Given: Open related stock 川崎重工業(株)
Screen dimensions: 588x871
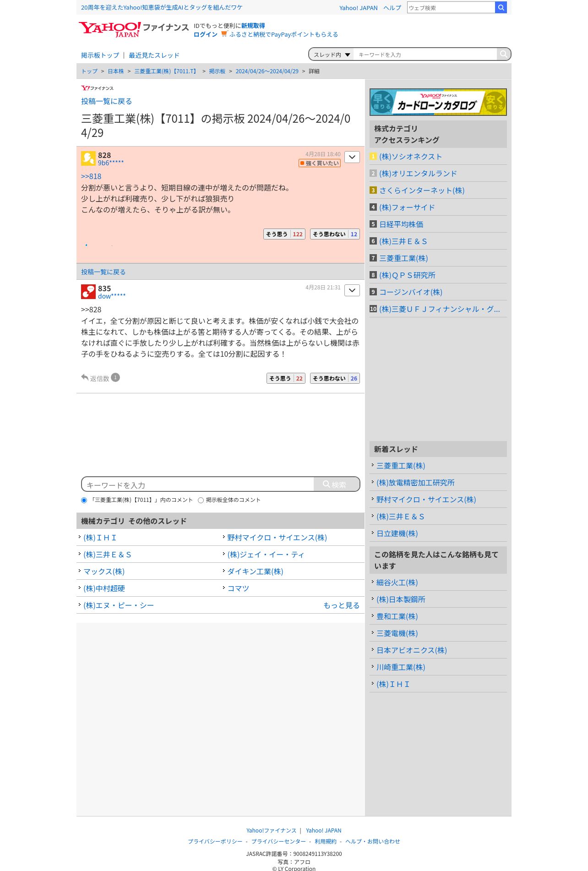Looking at the screenshot, I should click(401, 667).
